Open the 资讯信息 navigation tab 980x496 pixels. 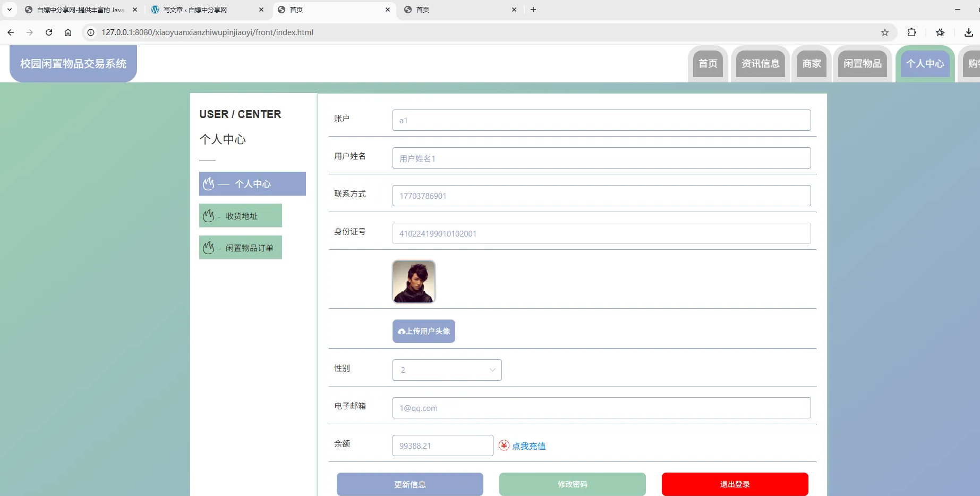click(760, 63)
